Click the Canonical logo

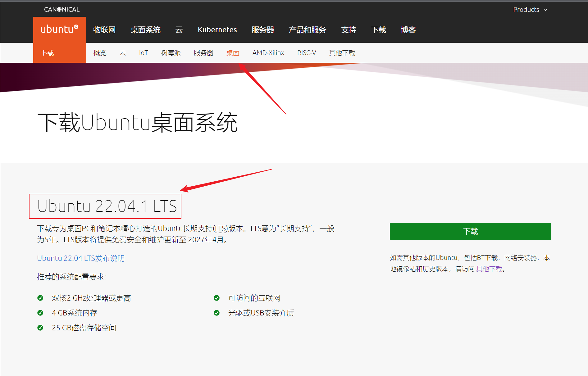click(x=61, y=9)
